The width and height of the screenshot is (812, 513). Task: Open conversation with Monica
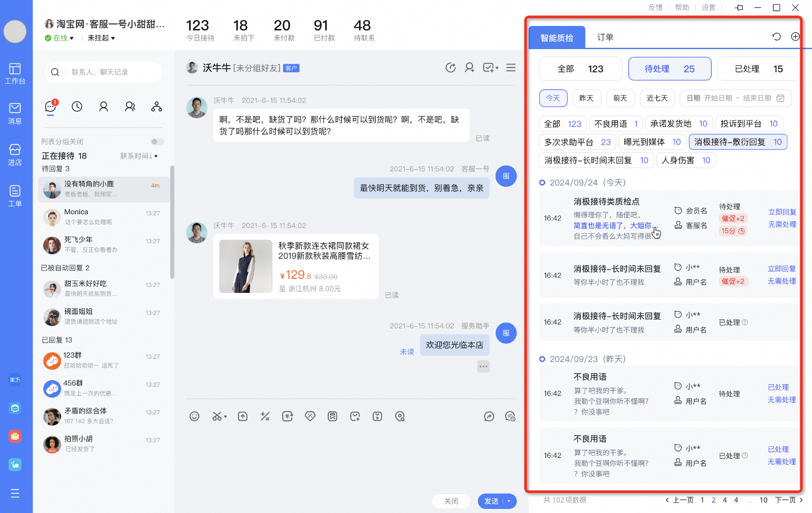tap(104, 217)
